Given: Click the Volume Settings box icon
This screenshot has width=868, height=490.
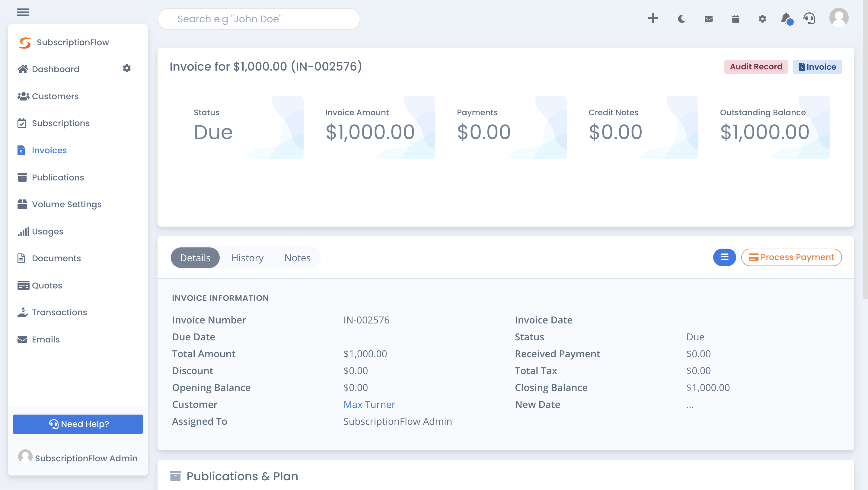Looking at the screenshot, I should tap(22, 205).
